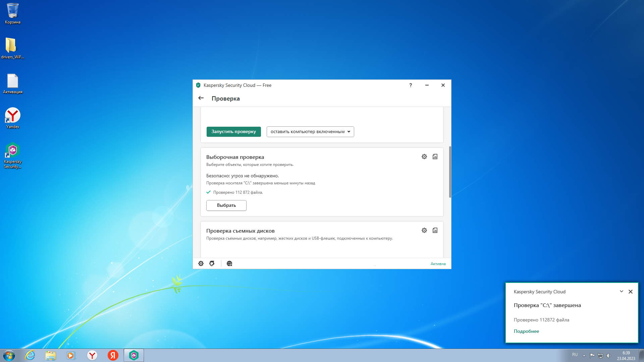644x362 pixels.
Task: Open settings gear for Выборочная проверка
Action: pos(424,157)
